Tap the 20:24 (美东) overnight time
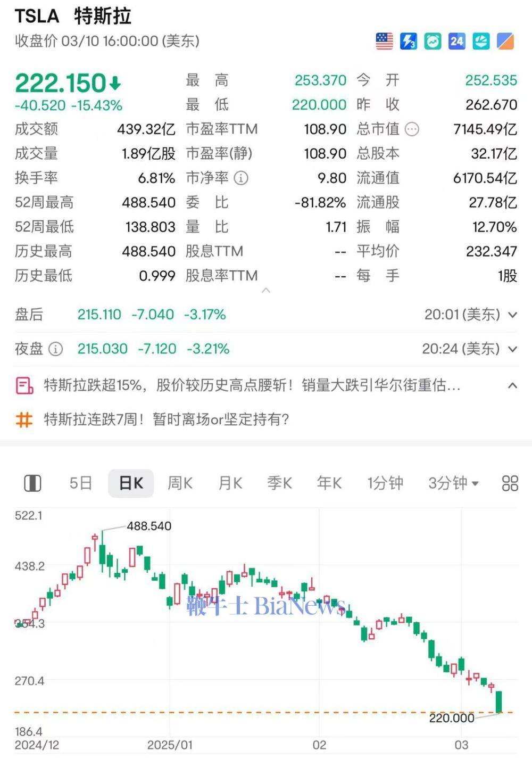Screen dimensions: 532x758 461,349
